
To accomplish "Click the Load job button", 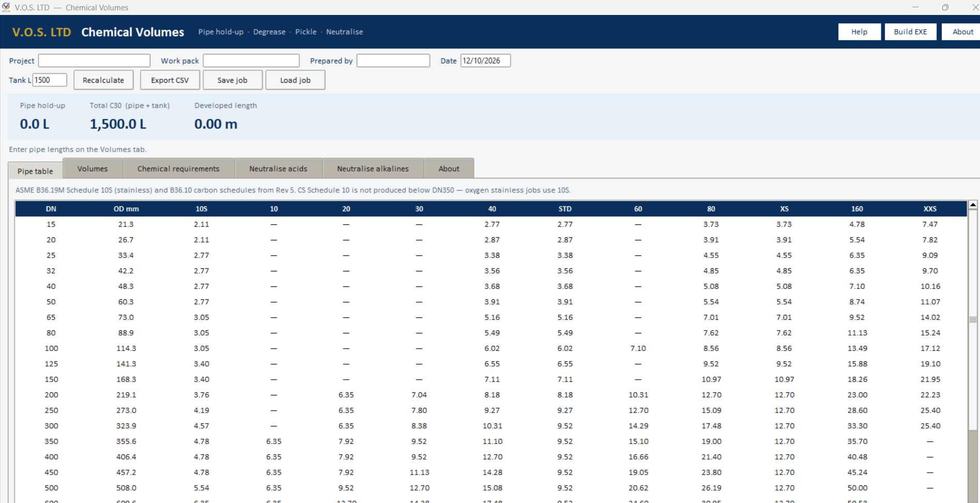I will 295,80.
